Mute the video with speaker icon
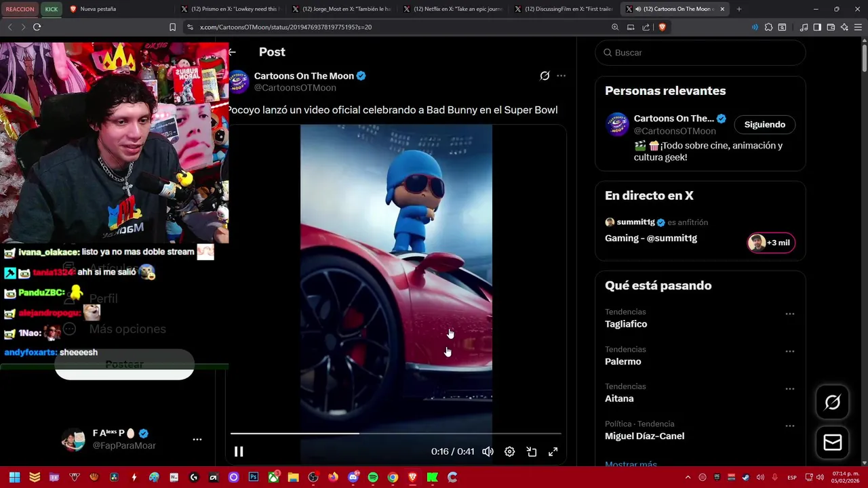The width and height of the screenshot is (868, 488). tap(488, 451)
